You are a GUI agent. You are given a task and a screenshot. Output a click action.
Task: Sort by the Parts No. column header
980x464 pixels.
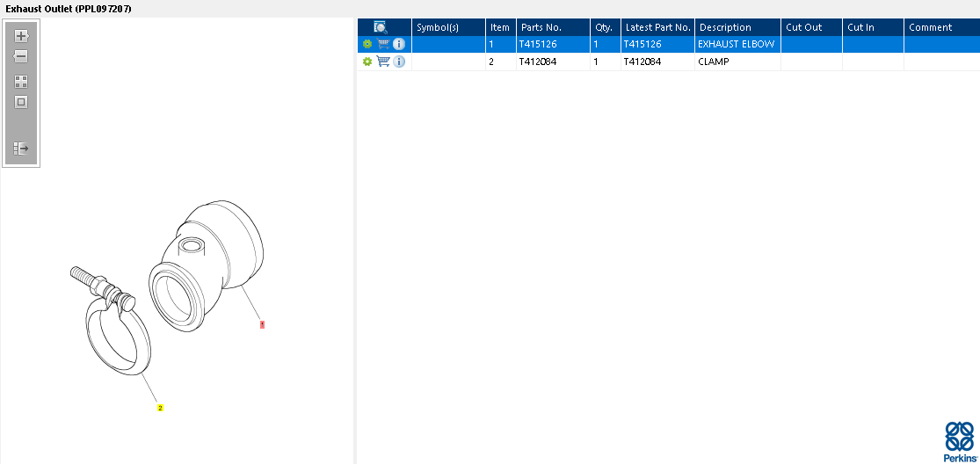click(x=553, y=27)
